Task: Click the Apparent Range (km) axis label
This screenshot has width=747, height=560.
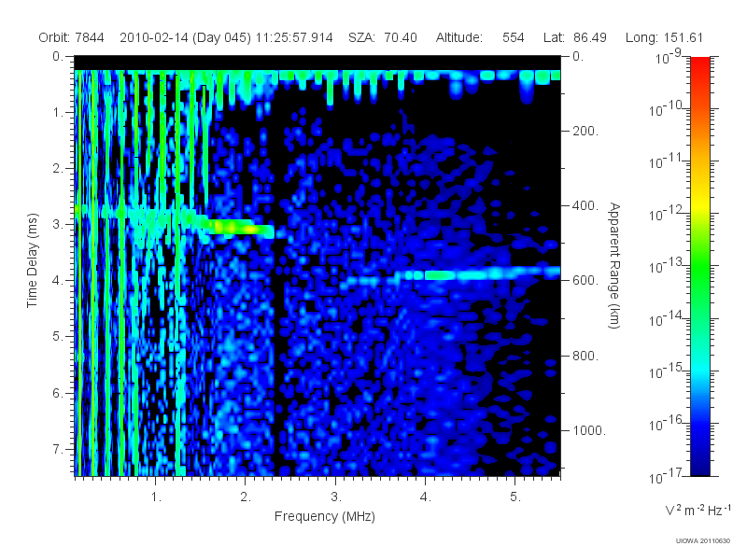Action: coord(614,266)
